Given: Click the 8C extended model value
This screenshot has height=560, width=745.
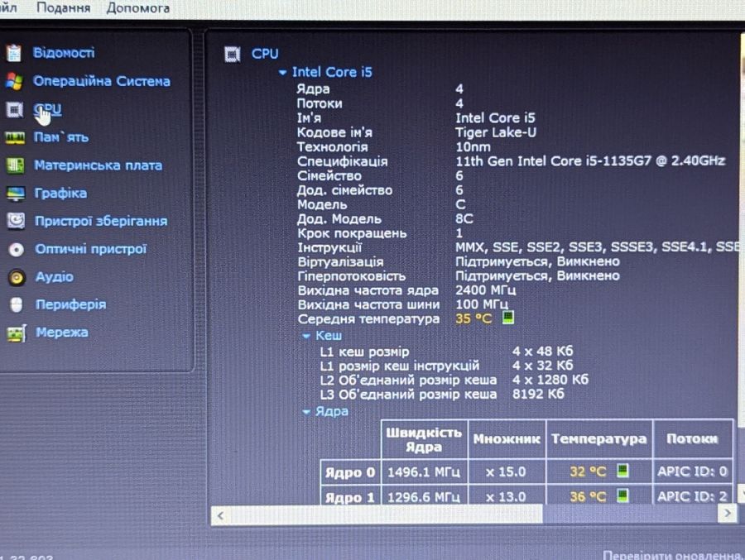Looking at the screenshot, I should 464,218.
